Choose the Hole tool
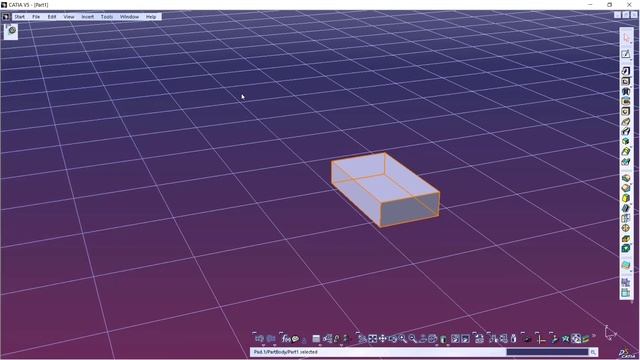640x360 pixels. (x=626, y=111)
